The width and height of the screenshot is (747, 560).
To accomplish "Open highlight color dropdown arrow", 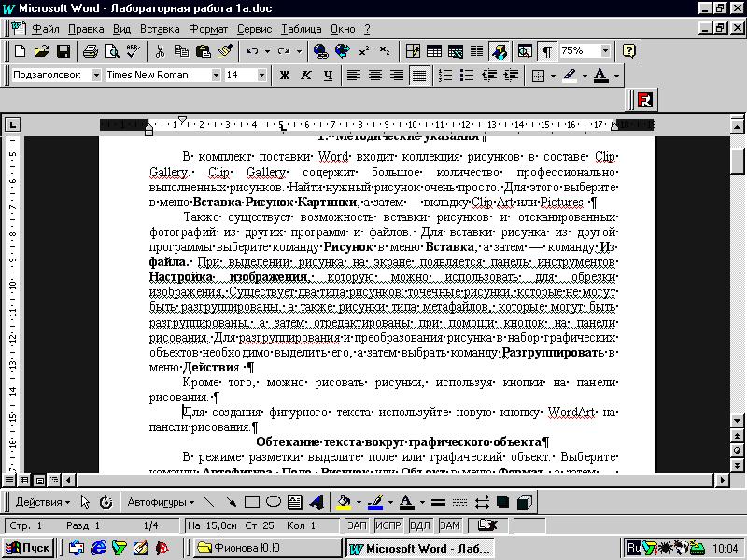I will [x=585, y=76].
